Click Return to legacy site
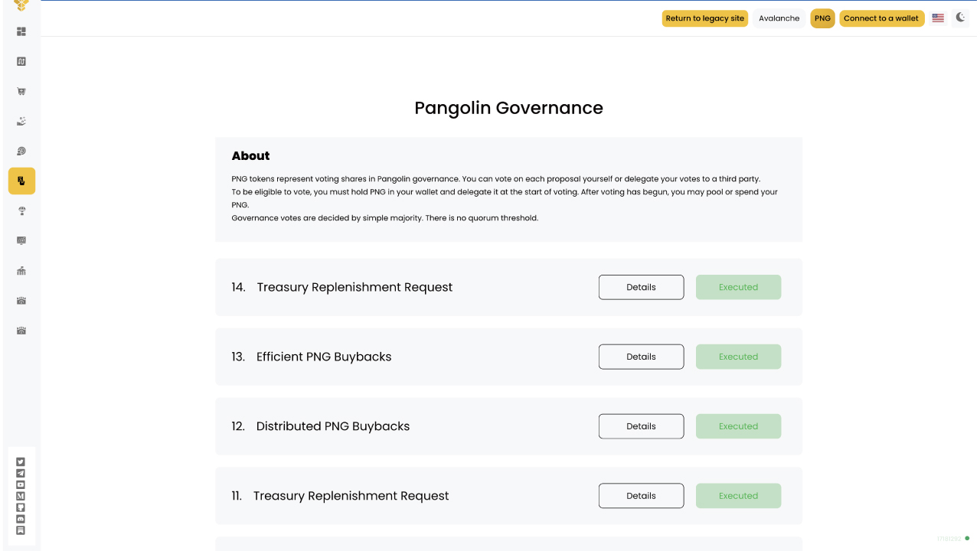980x551 pixels. click(x=705, y=18)
